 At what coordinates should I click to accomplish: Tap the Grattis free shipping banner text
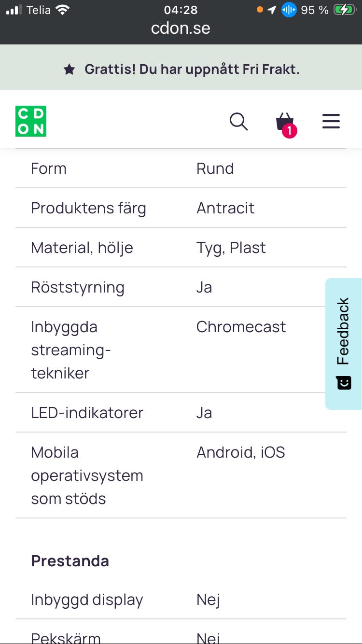pyautogui.click(x=192, y=70)
